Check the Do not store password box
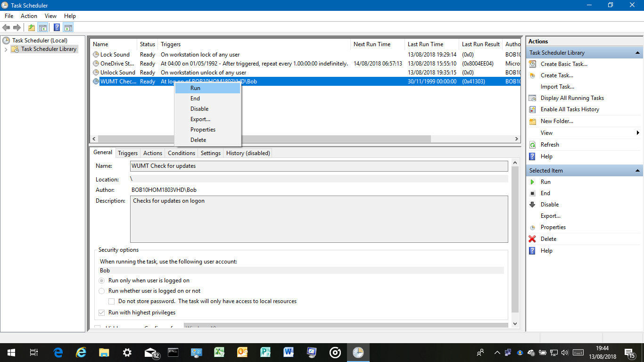This screenshot has height=362, width=644. [x=112, y=301]
